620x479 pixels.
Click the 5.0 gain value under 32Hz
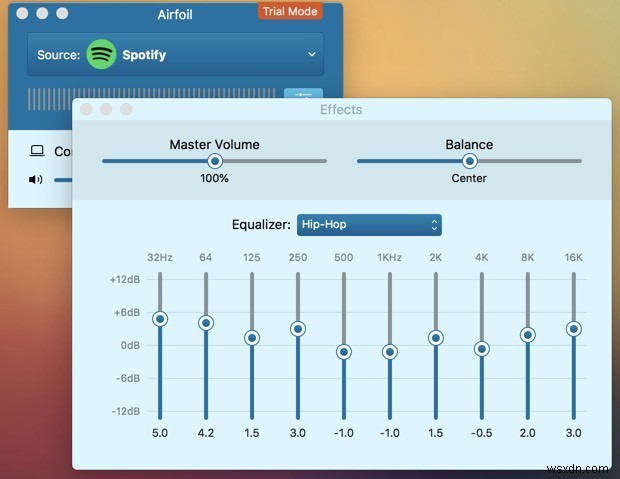point(160,433)
